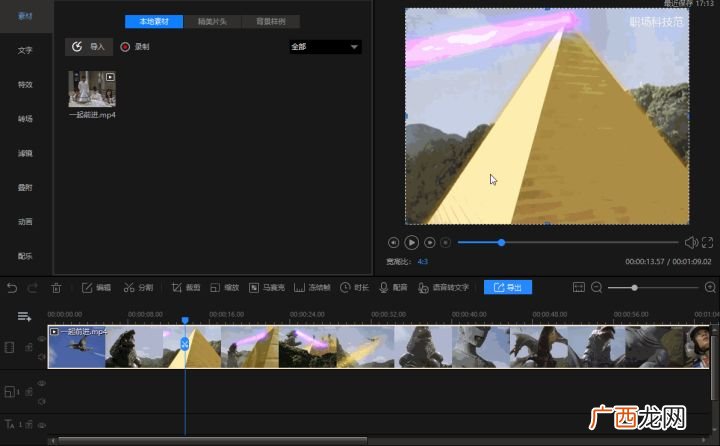Click the scissors icon on the blue playhead
Screen dimensions: 720x446
tap(185, 344)
